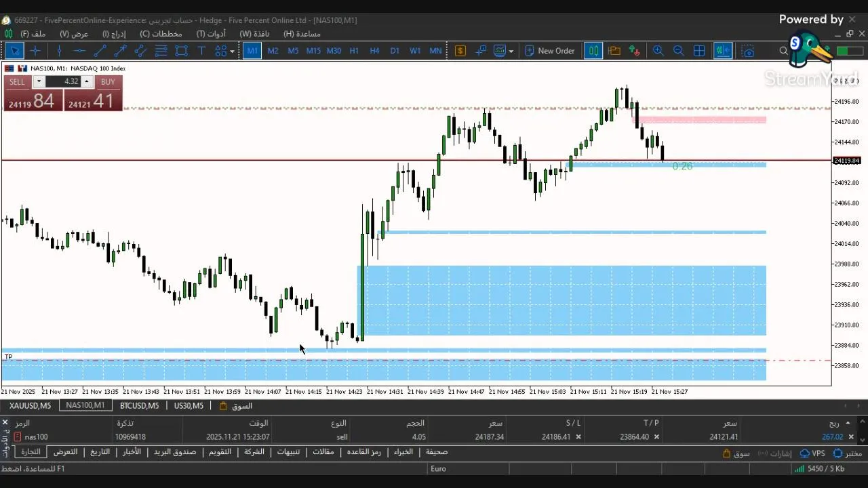Switch chart to M5 timeframe

293,51
